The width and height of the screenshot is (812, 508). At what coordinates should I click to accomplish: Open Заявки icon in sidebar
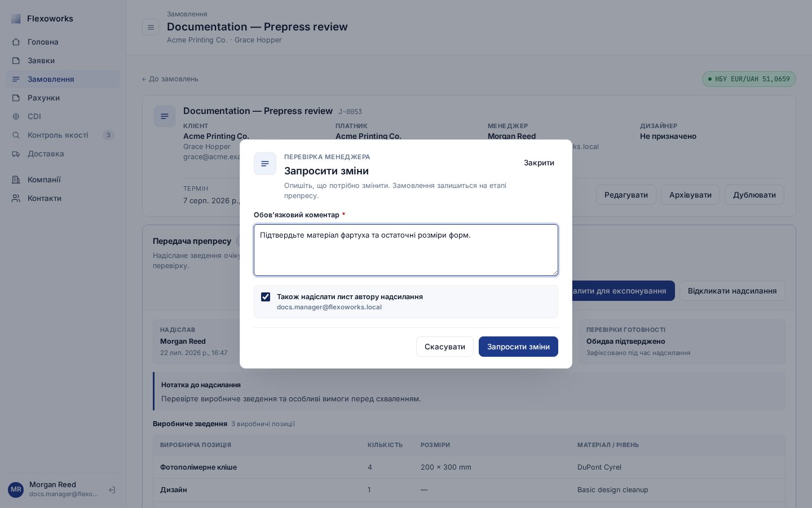16,60
